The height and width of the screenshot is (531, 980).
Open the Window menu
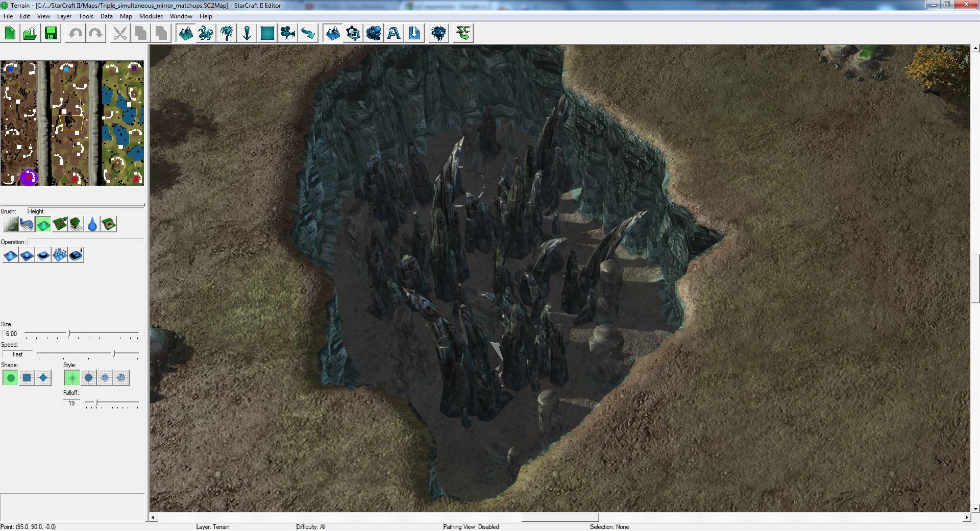(x=181, y=16)
